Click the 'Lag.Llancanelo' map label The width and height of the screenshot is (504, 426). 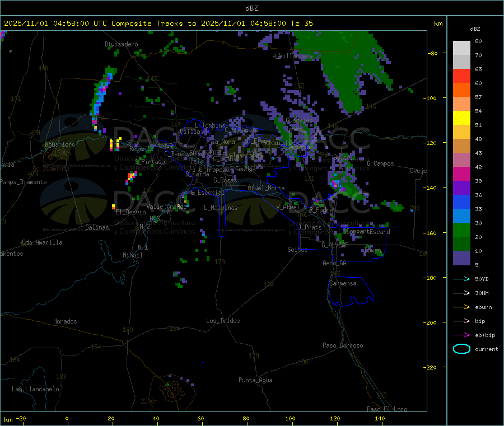pyautogui.click(x=35, y=389)
